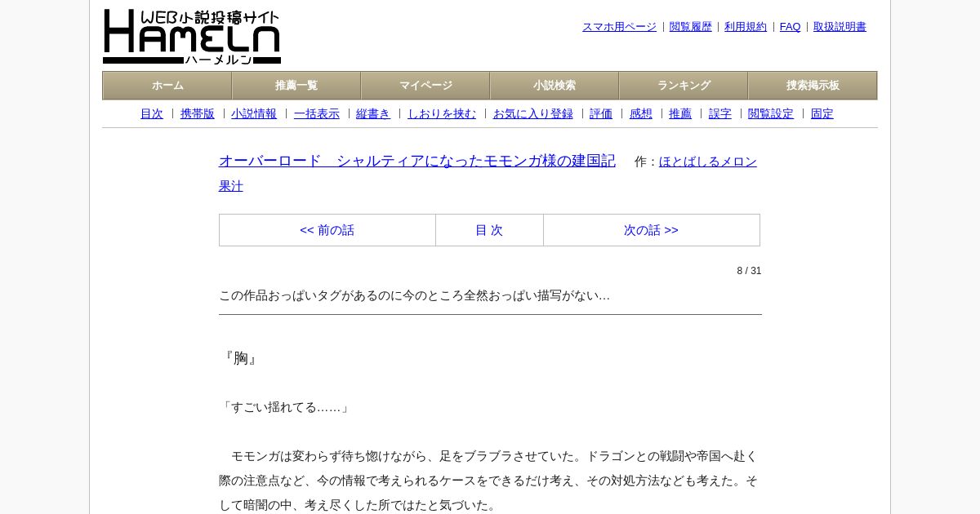Go to next chapter 次の話 >>
This screenshot has width=980, height=514.
(652, 230)
